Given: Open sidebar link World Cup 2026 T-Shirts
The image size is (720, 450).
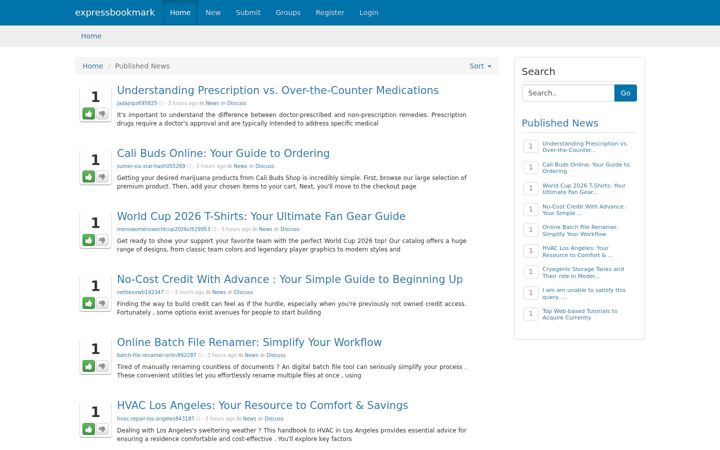Looking at the screenshot, I should 584,189.
